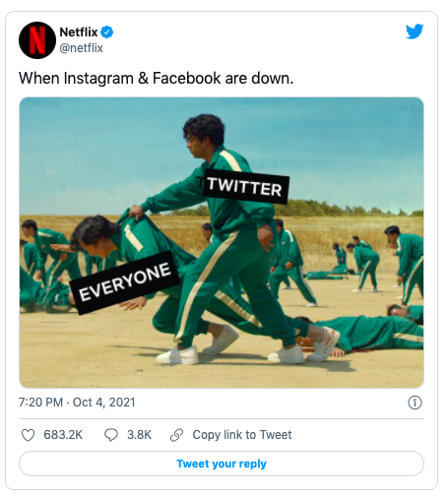Open the Squid Game meme image
Screen dimensions: 448x498
[222, 243]
